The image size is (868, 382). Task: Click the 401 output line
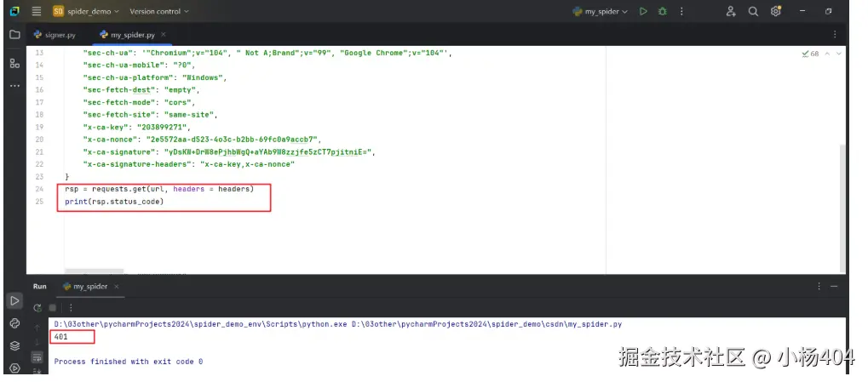tap(60, 337)
